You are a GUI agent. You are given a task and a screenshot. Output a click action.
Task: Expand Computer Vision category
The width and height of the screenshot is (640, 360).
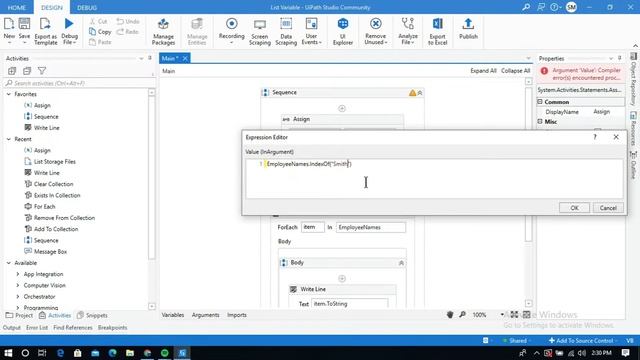coord(18,285)
